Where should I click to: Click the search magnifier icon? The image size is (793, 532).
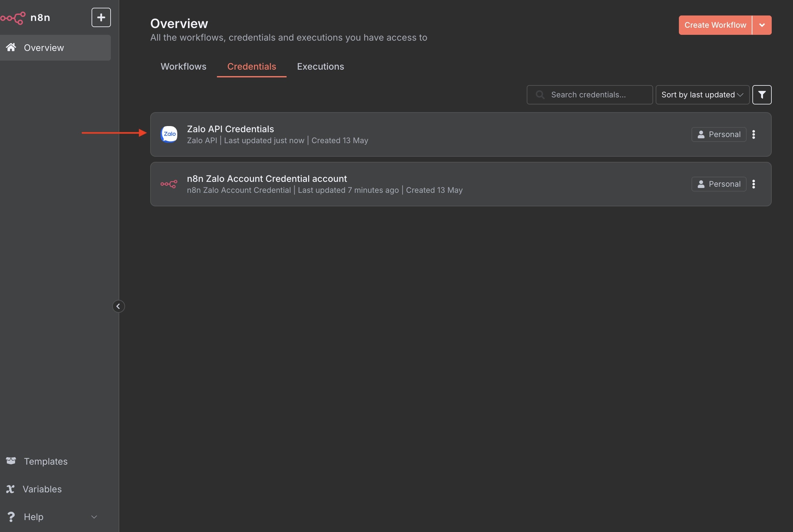540,95
